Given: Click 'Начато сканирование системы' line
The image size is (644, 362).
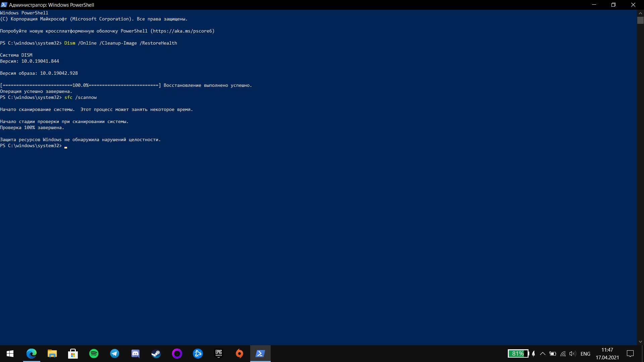Looking at the screenshot, I should (x=97, y=109).
